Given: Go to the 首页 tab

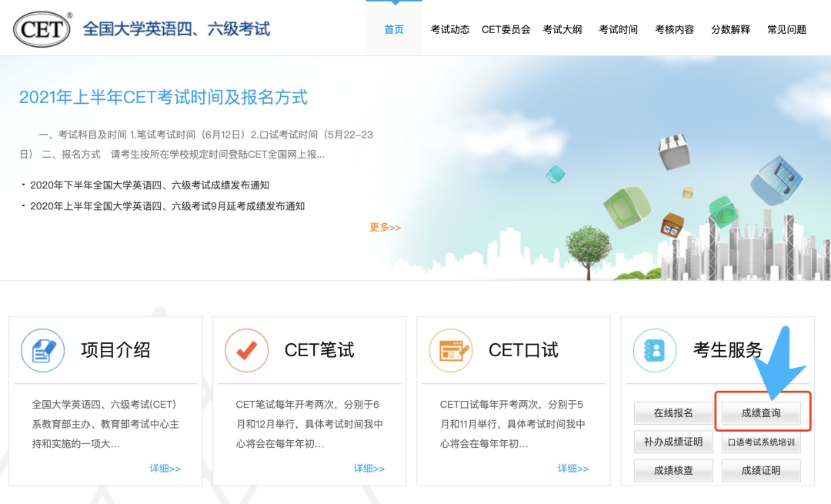Looking at the screenshot, I should (394, 30).
